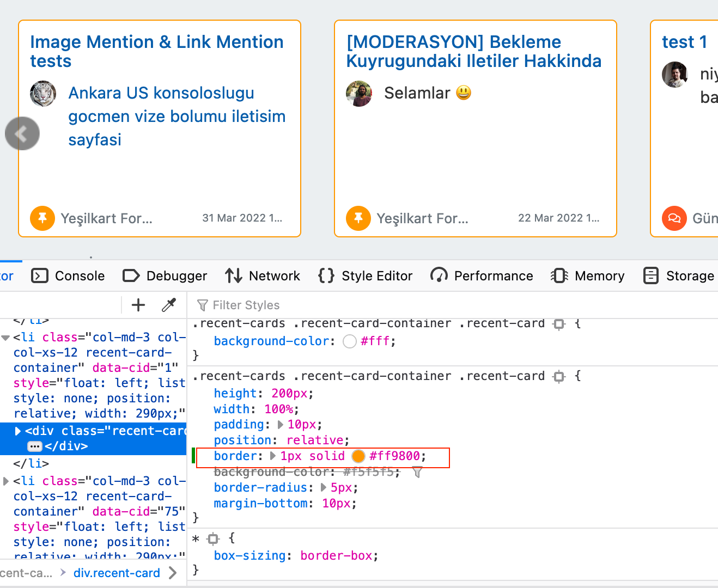718x588 pixels.
Task: Click the ellipsis badge in selected div
Action: [x=34, y=446]
